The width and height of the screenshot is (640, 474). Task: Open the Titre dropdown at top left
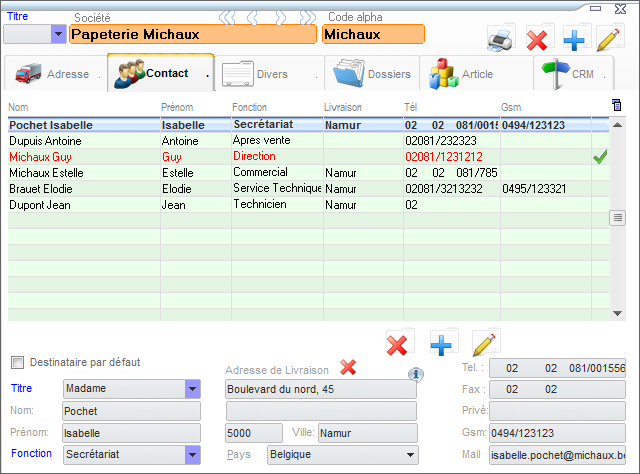point(58,34)
